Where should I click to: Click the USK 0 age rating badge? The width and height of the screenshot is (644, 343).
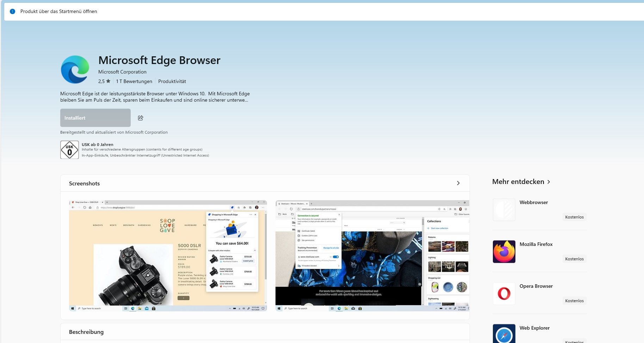click(x=69, y=150)
